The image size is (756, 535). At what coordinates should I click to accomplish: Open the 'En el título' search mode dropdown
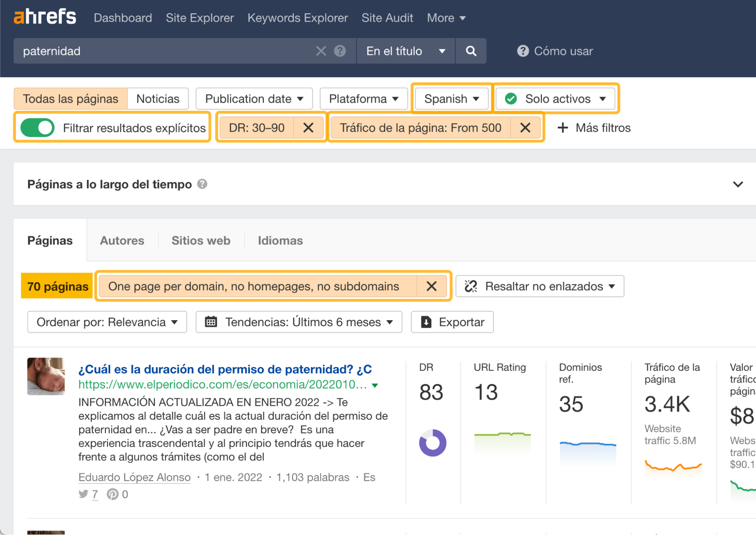pyautogui.click(x=405, y=51)
